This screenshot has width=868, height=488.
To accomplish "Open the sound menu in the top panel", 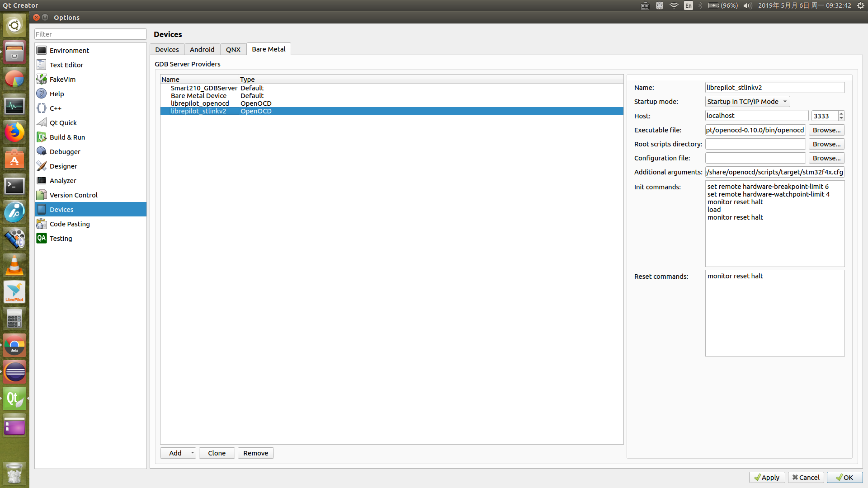I will [747, 5].
